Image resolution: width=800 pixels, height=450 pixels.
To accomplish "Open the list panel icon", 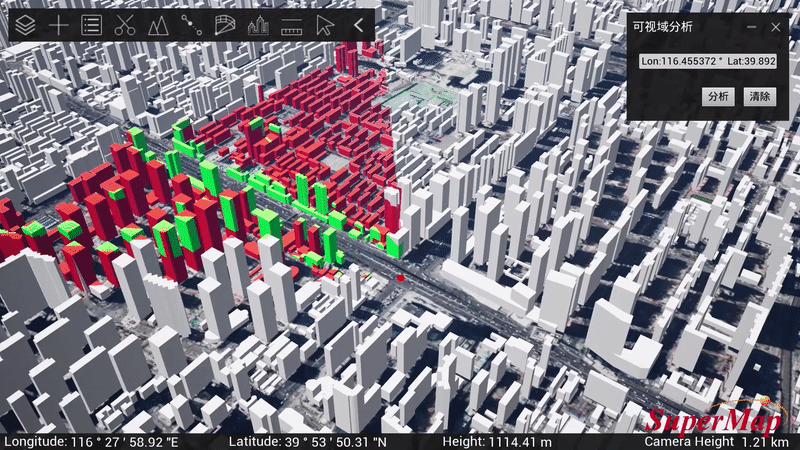I will pyautogui.click(x=91, y=25).
